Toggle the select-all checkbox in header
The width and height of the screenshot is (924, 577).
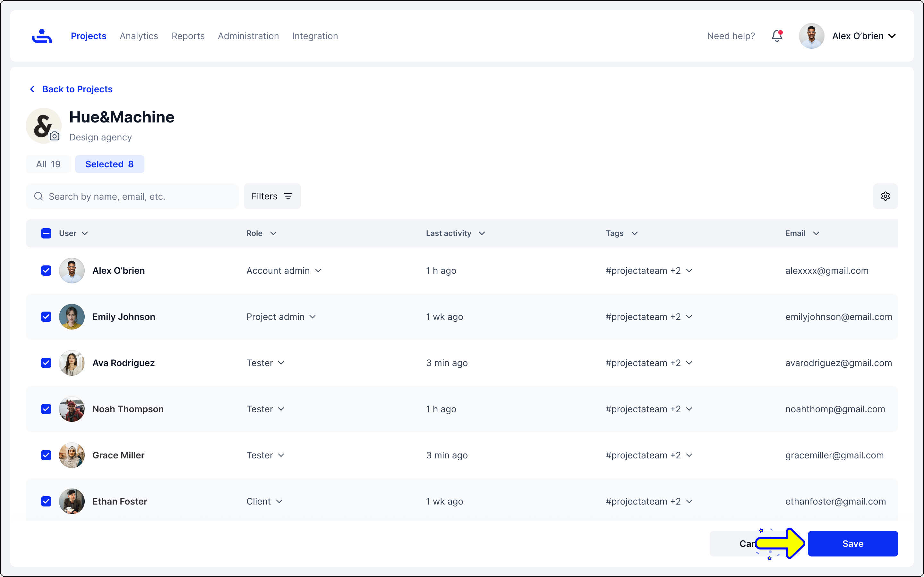click(46, 233)
